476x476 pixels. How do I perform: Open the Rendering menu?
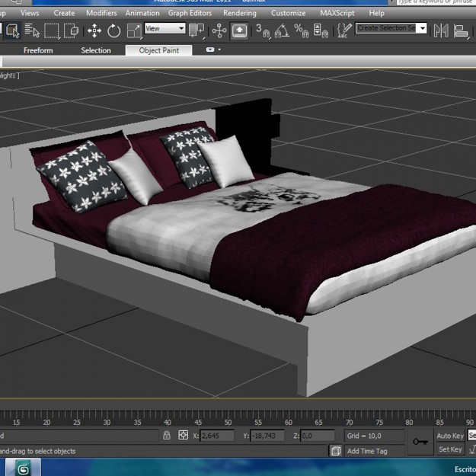[240, 13]
